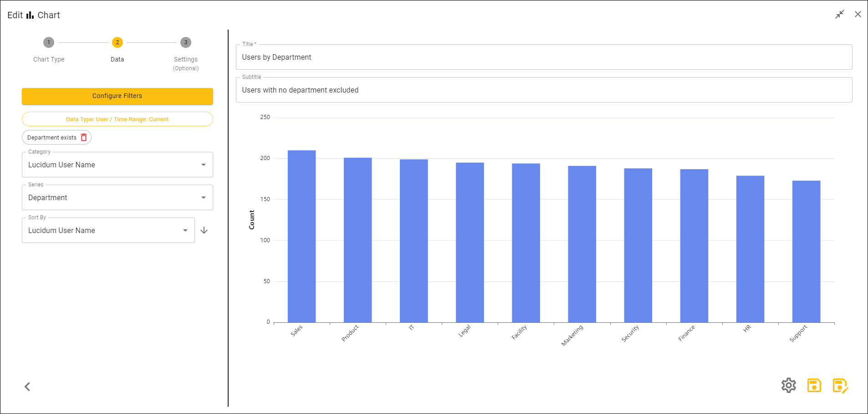
Task: Delete the Department exists filter
Action: pyautogui.click(x=84, y=137)
